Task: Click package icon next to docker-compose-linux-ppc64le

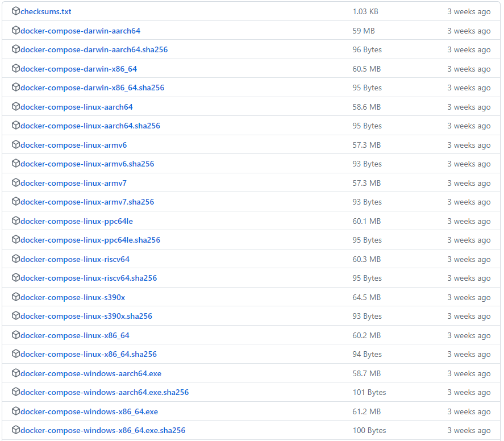Action: (15, 221)
